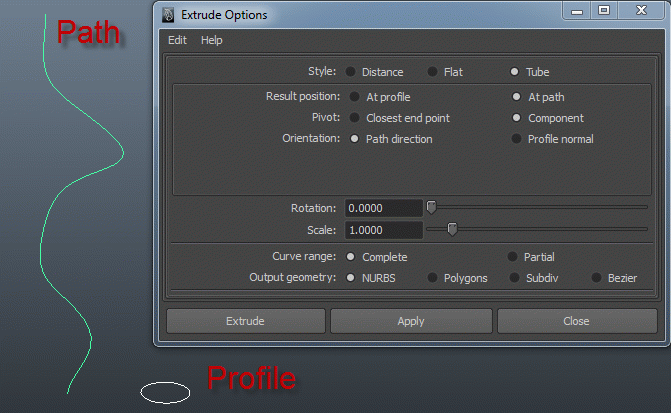
Task: Click the Maya icon in the title bar
Action: click(x=167, y=15)
